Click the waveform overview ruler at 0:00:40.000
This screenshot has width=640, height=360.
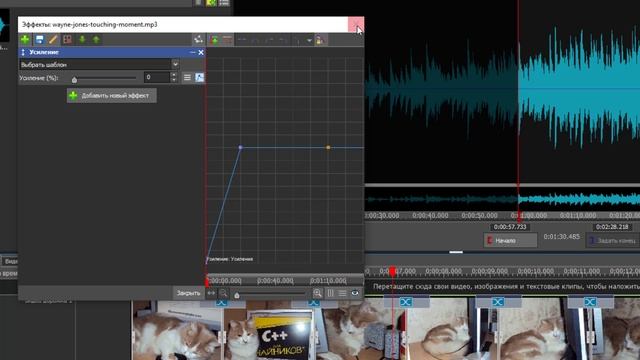430,215
